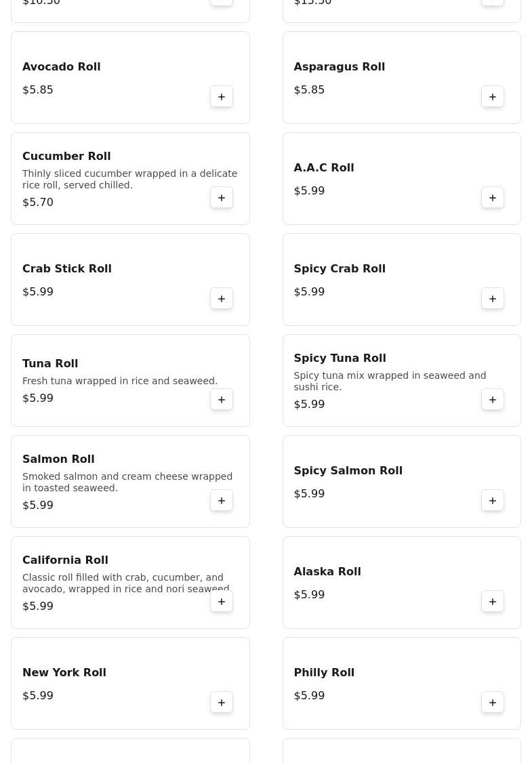Select the Salmon Roll item name
532x763 pixels.
tap(58, 459)
